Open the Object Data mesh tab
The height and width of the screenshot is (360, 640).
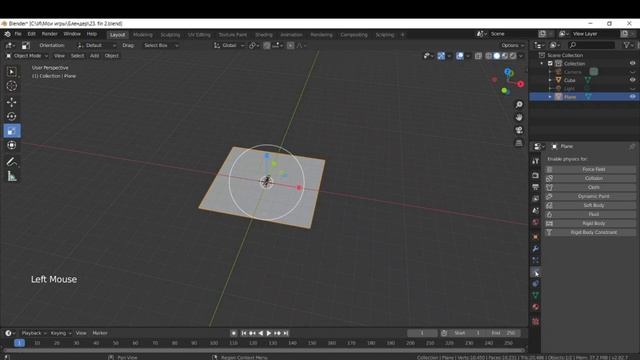click(536, 295)
